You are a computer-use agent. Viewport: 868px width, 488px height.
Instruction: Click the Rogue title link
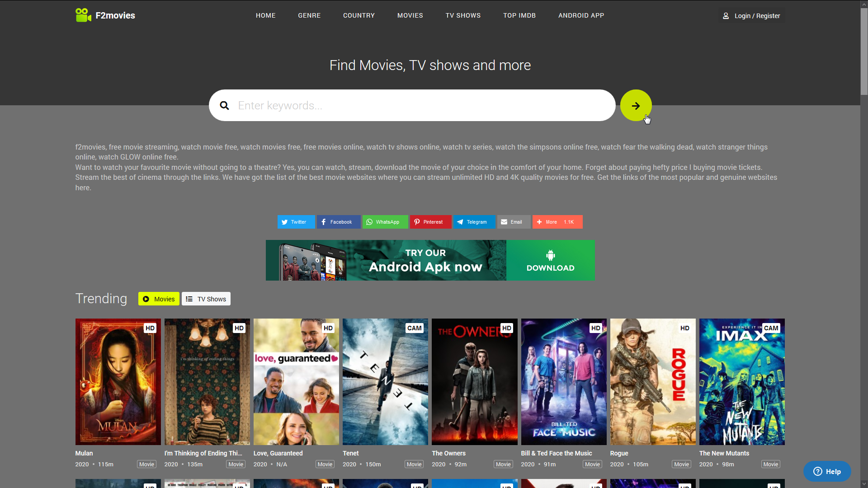coord(619,453)
